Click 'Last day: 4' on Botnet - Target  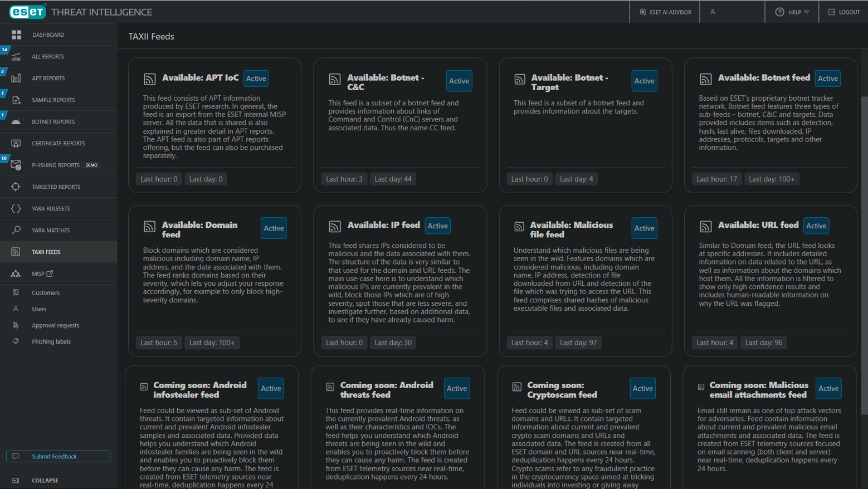coord(576,179)
